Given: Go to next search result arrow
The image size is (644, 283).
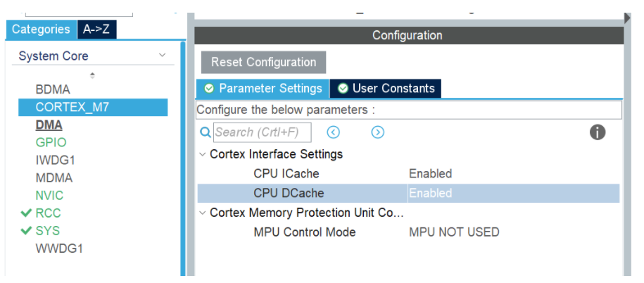Looking at the screenshot, I should click(378, 132).
